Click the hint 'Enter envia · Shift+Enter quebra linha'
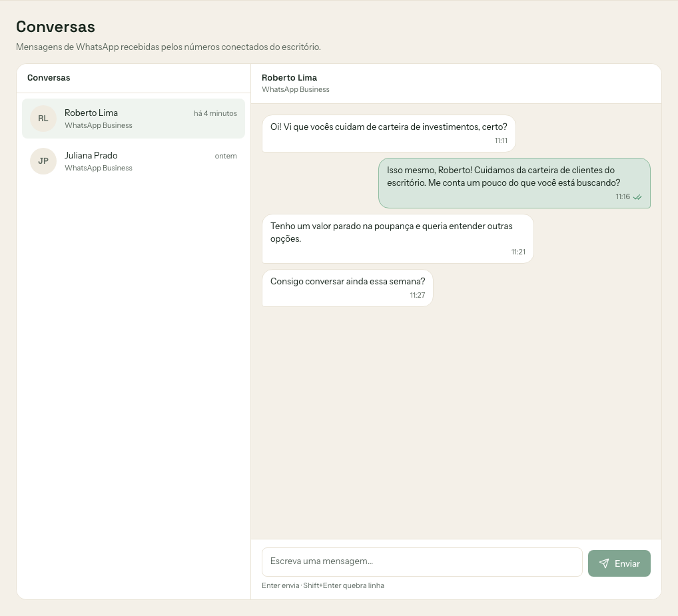 [x=323, y=586]
